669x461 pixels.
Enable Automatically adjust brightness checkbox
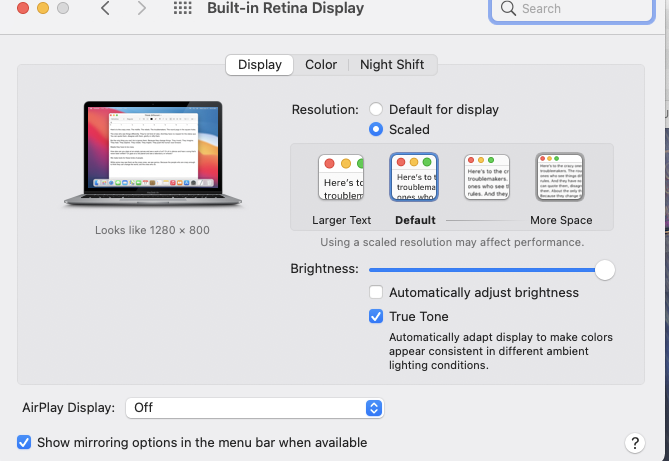point(376,292)
